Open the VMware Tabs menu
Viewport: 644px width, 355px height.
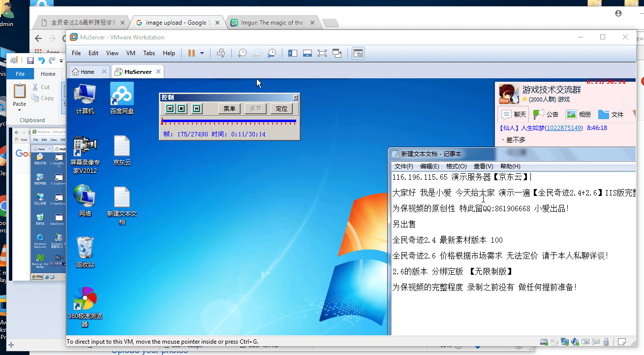pyautogui.click(x=149, y=53)
